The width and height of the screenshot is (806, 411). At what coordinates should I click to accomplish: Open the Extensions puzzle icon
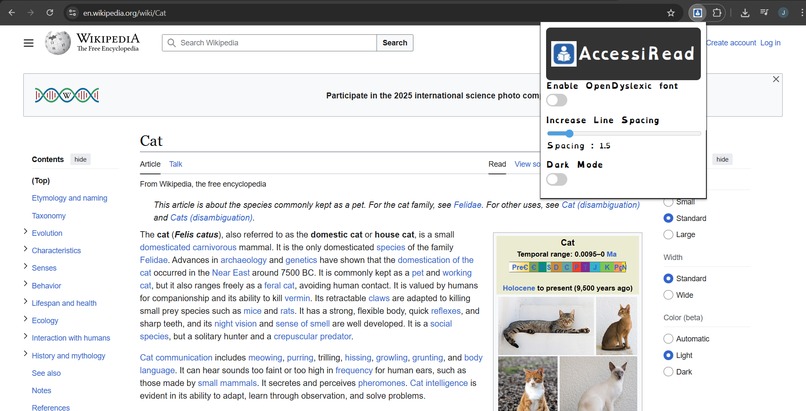coord(717,13)
